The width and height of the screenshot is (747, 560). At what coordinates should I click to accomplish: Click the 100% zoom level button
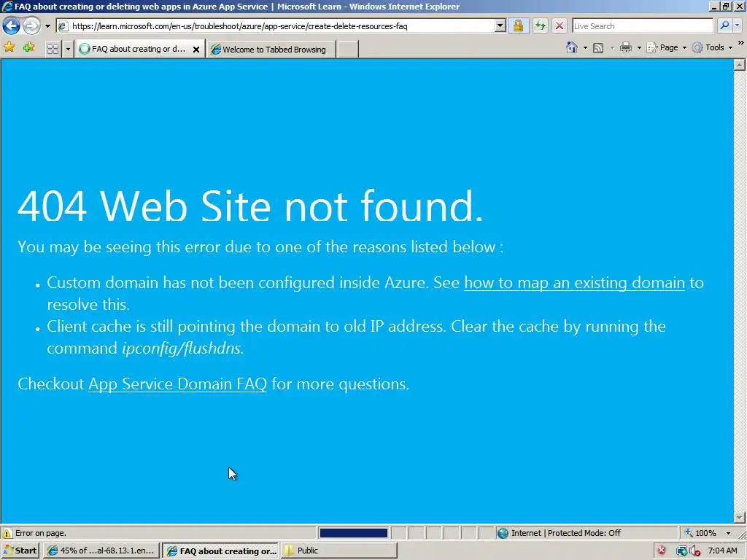[x=701, y=533]
